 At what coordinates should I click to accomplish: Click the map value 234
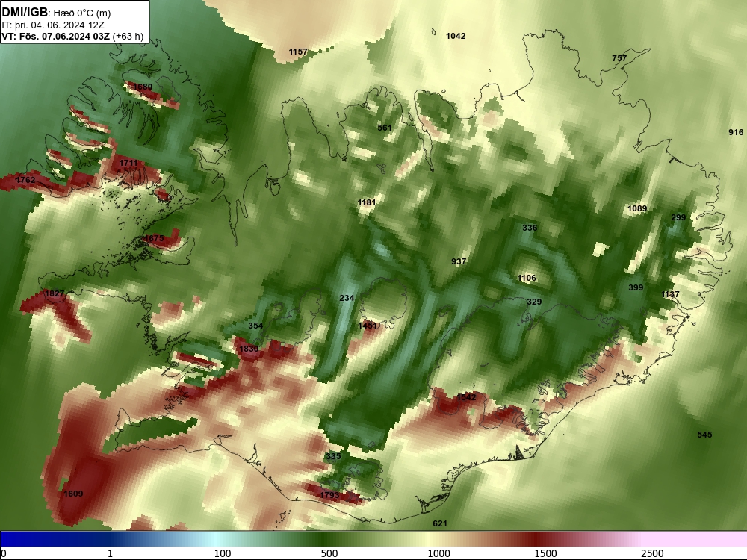pos(347,298)
